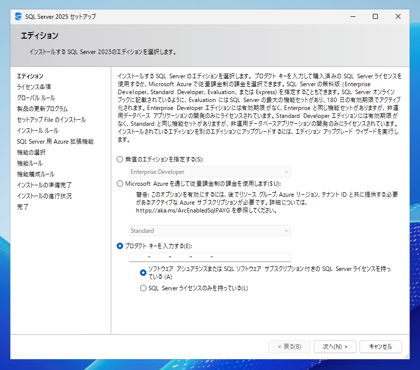Click the https://aka.ms/ArcEnabledSqlPAYG text
This screenshot has width=420, height=370.
pyautogui.click(x=183, y=210)
